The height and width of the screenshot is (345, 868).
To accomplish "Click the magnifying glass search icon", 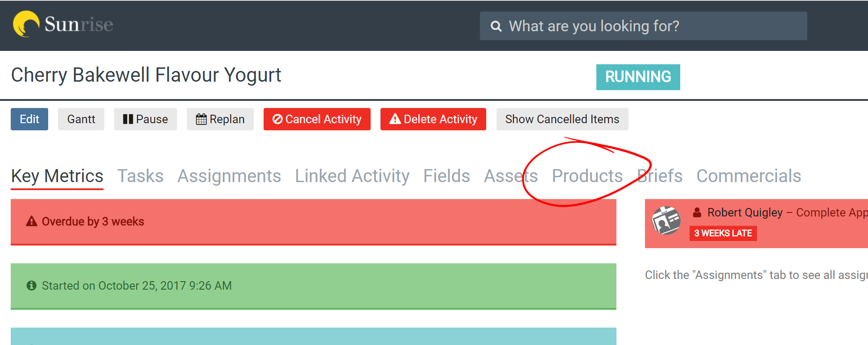I will [x=496, y=26].
